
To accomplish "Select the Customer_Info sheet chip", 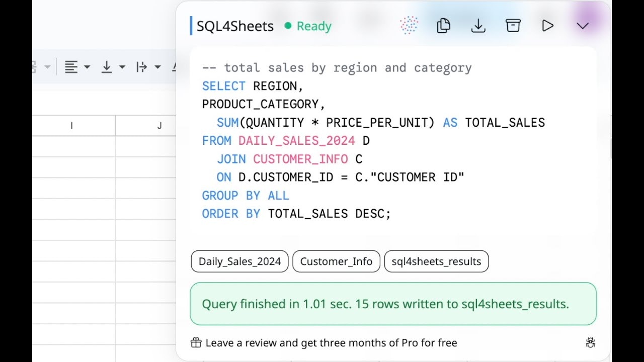I will point(336,261).
